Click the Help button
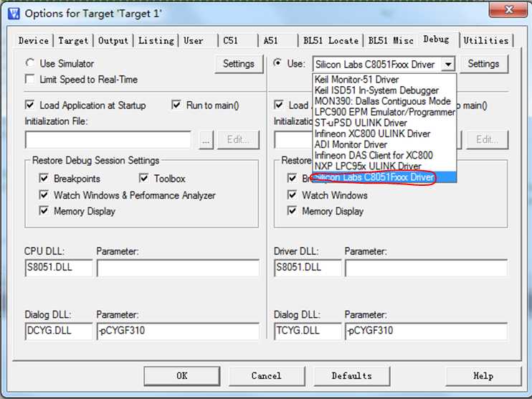532x399 pixels. (483, 376)
